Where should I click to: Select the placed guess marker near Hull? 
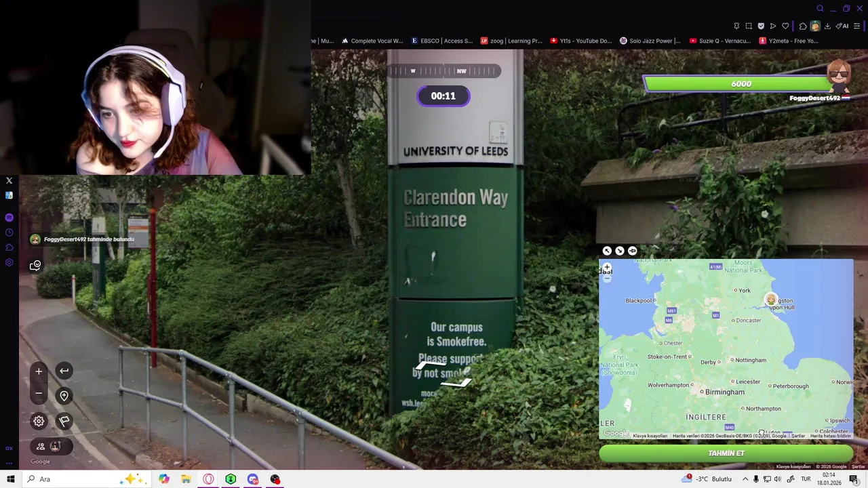(771, 299)
